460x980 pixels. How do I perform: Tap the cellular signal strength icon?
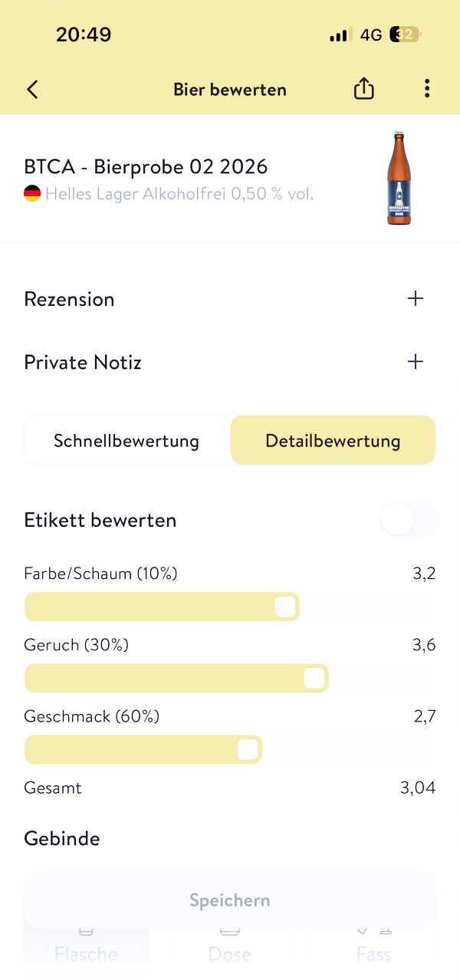coord(339,35)
